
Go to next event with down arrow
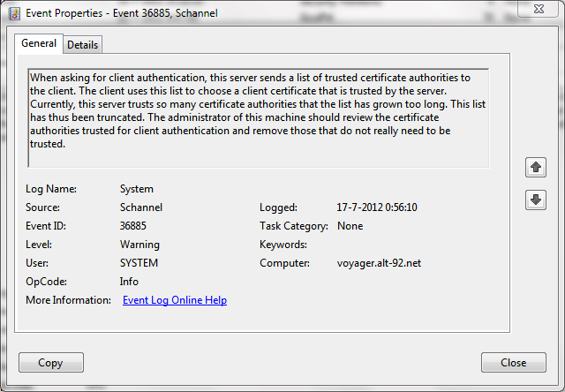pos(535,200)
